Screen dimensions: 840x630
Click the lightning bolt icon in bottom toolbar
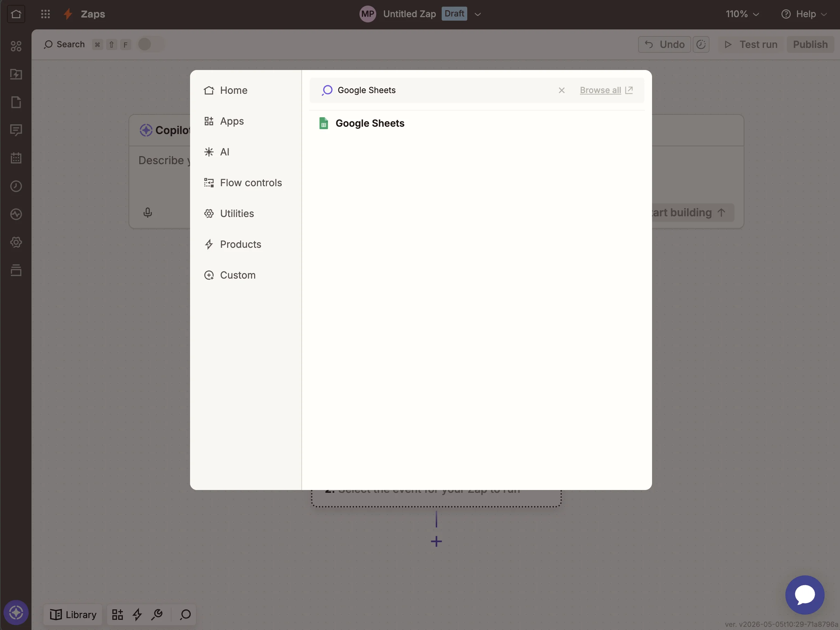point(137,615)
